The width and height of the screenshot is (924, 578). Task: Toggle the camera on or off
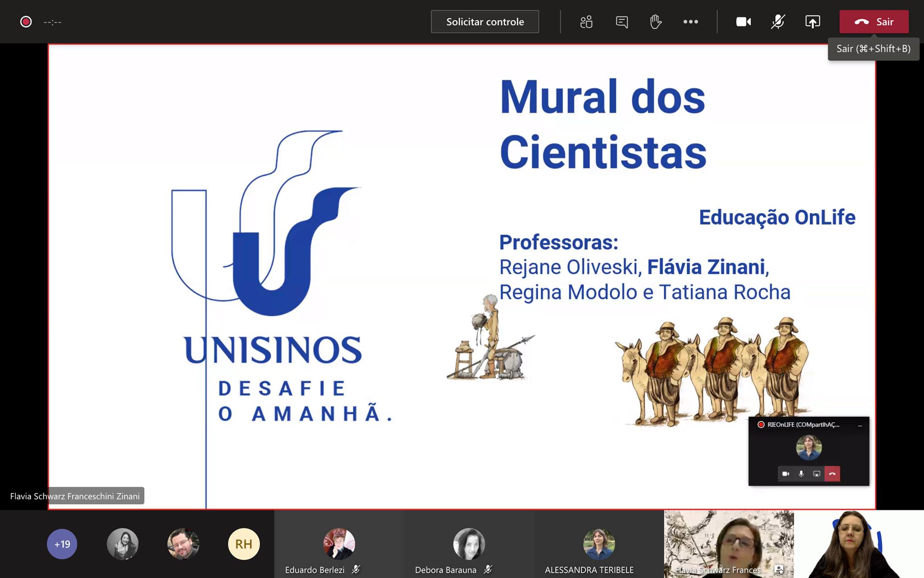(744, 22)
